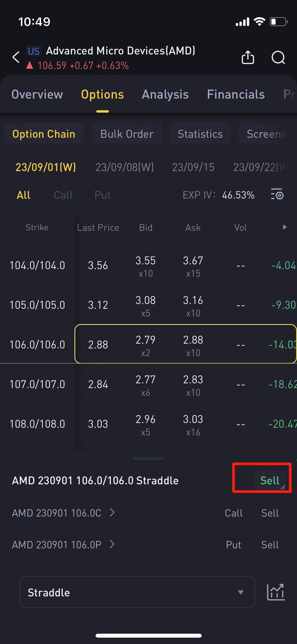Open the strategy chart analysis icon
This screenshot has height=644, width=297.
coord(276,592)
